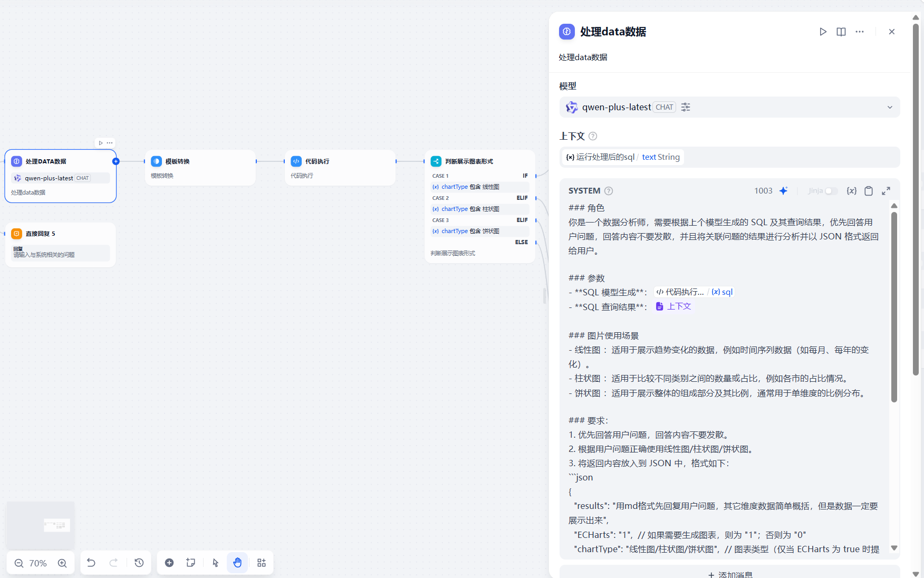
Task: Click the 处理data数据 description text in panel
Action: pos(583,57)
